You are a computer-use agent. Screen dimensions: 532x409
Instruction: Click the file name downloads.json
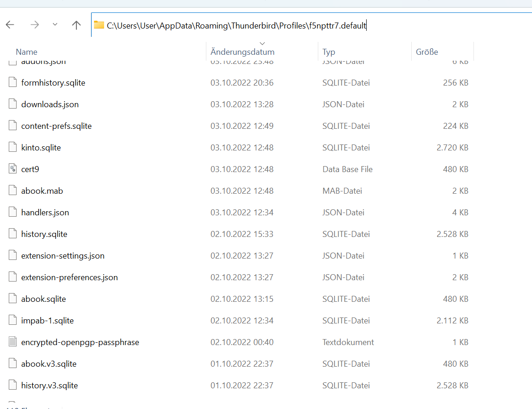click(50, 104)
